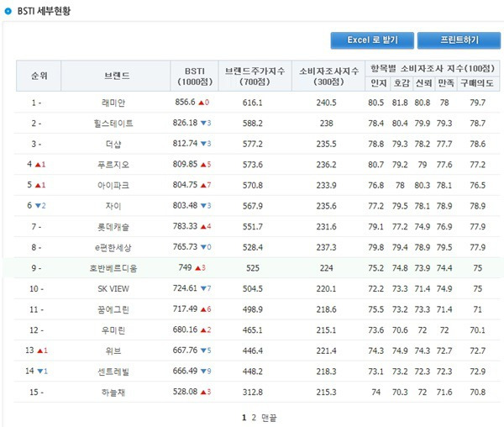Screen dimensions: 504x427
Task: Click the BSTI 세부현황 section title
Action: (x=44, y=11)
